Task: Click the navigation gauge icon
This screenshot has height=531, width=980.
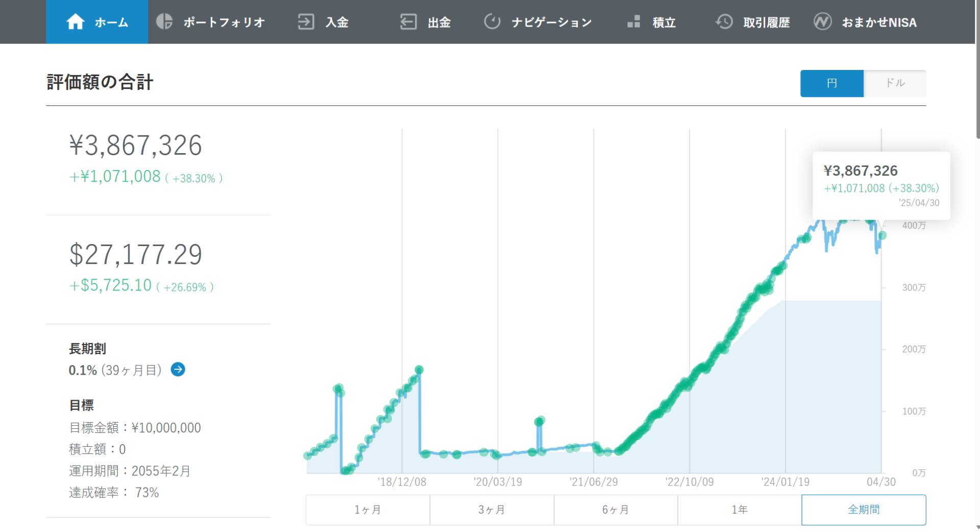Action: pos(492,21)
